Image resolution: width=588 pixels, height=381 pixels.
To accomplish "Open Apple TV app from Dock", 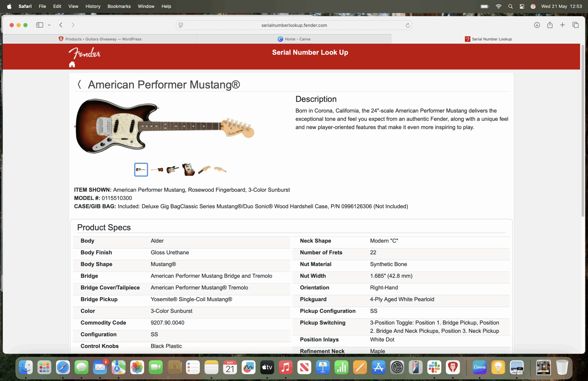I will point(267,367).
